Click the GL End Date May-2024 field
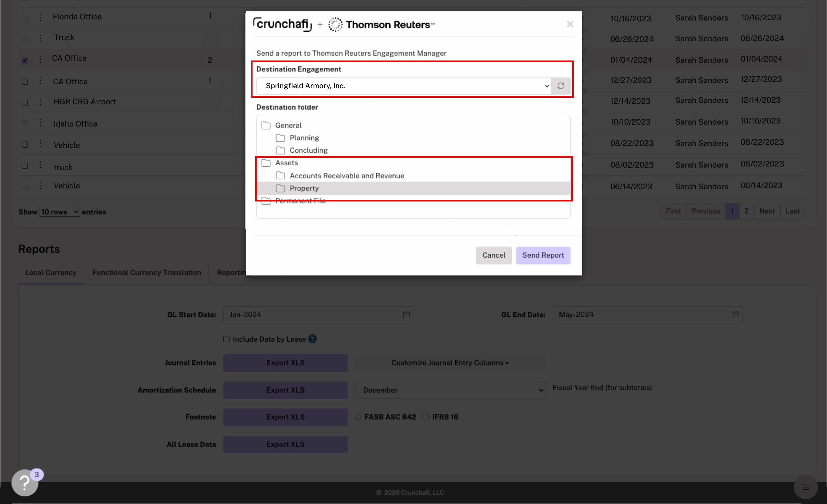 point(648,315)
